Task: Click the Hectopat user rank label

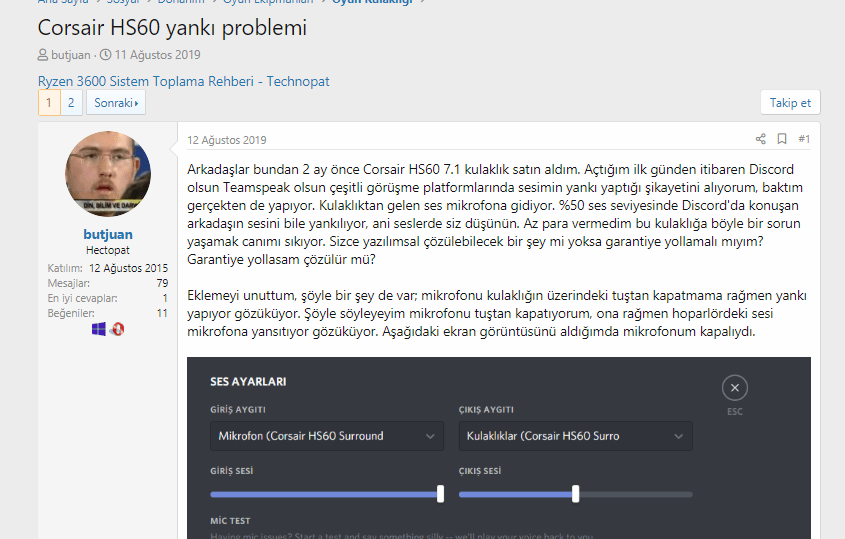Action: (108, 250)
